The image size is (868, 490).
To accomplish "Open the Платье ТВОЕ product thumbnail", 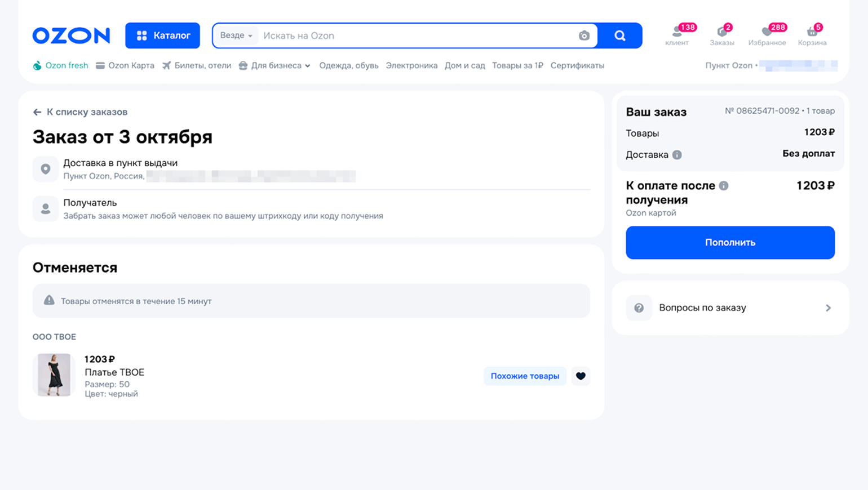I will (x=54, y=375).
